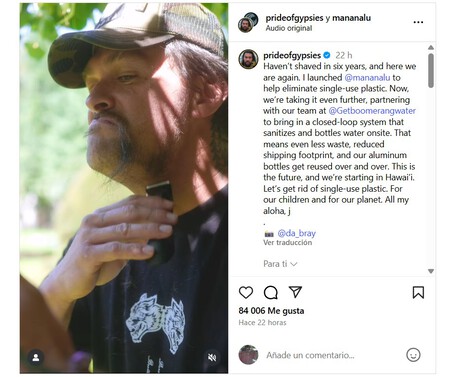Open the mananalu collaborator profile in header

[351, 18]
